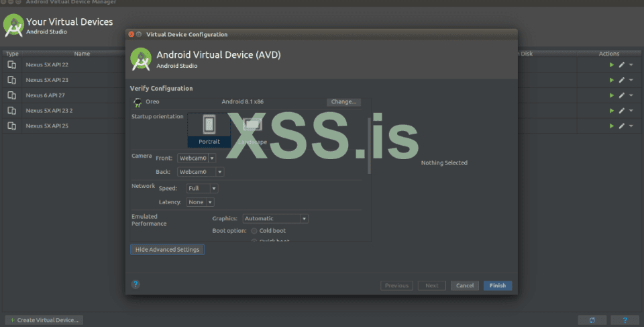Viewport: 644px width, 327px height.
Task: Start the Nexus 6 API 27 device
Action: (612, 95)
